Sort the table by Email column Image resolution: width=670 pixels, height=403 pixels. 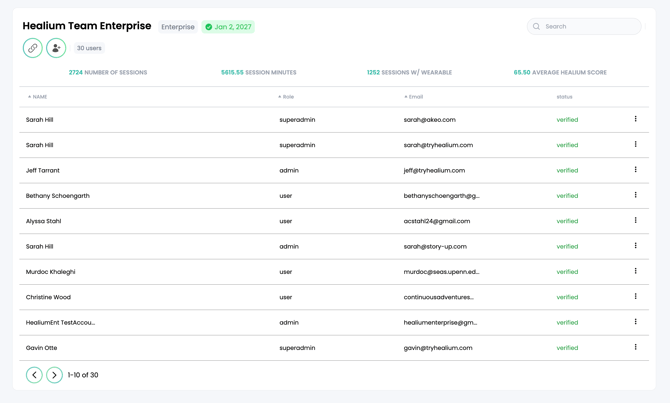(x=413, y=97)
